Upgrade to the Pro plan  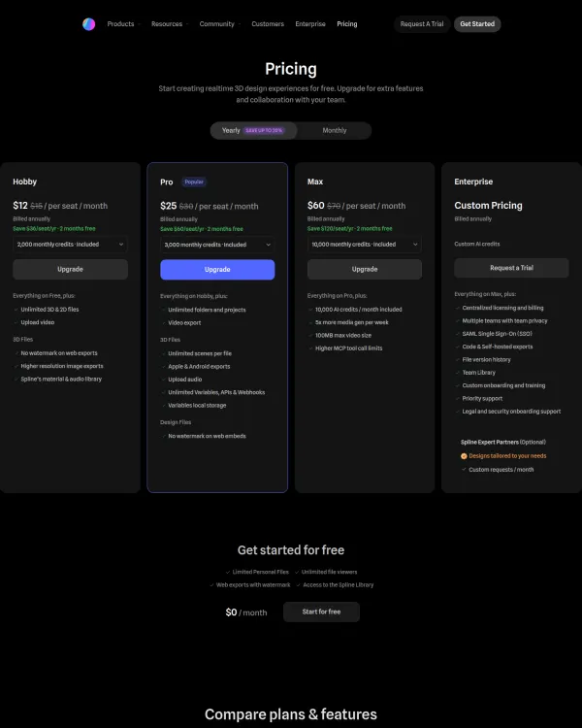[x=217, y=270]
